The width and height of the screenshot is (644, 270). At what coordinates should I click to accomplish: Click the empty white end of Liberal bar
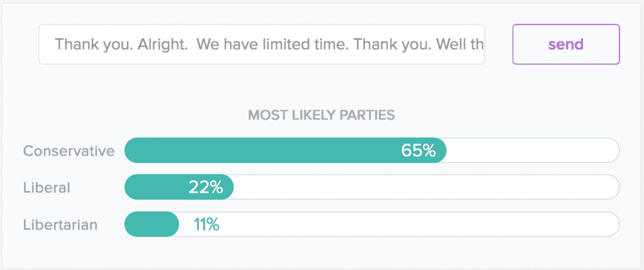(428, 188)
